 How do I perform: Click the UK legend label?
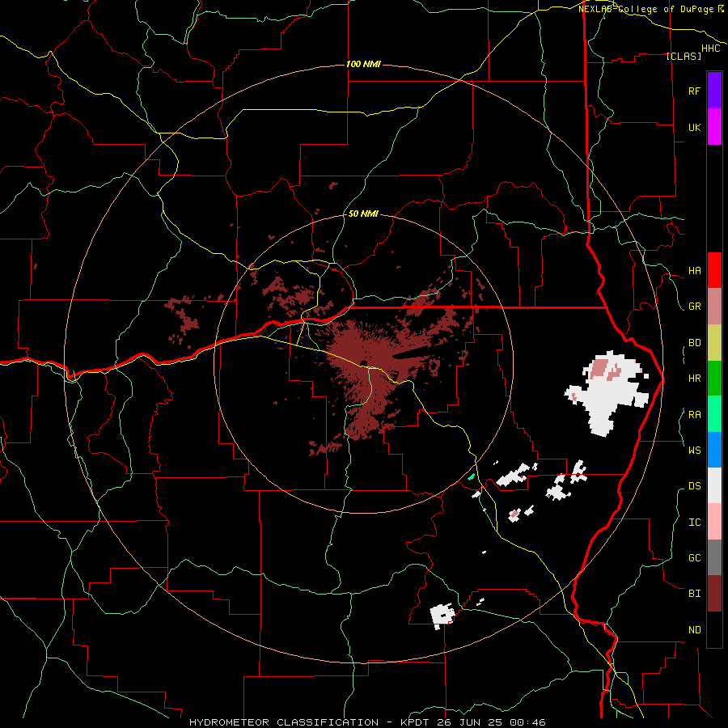point(694,127)
